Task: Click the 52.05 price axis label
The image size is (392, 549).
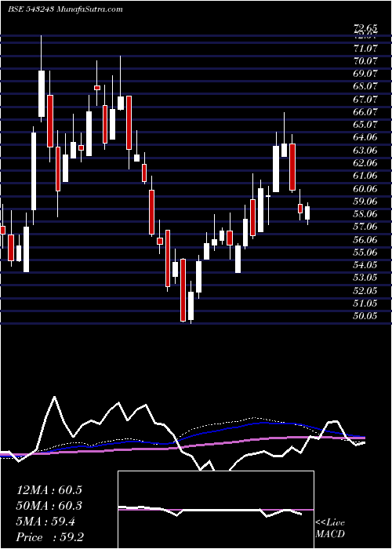Action: point(365,290)
